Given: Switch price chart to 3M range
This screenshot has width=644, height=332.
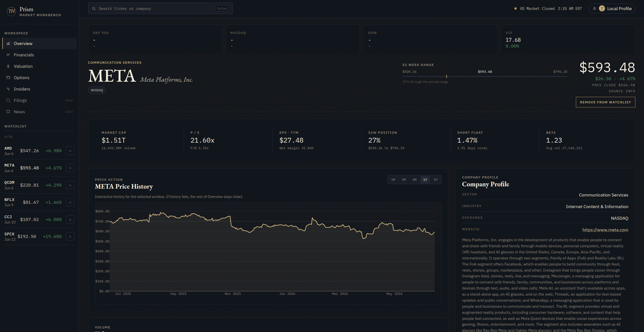Looking at the screenshot, I should tap(404, 180).
